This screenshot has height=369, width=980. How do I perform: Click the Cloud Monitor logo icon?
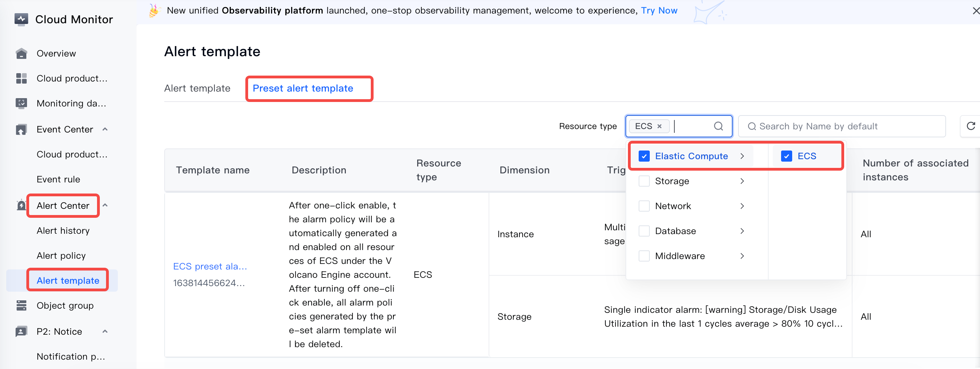pos(21,19)
